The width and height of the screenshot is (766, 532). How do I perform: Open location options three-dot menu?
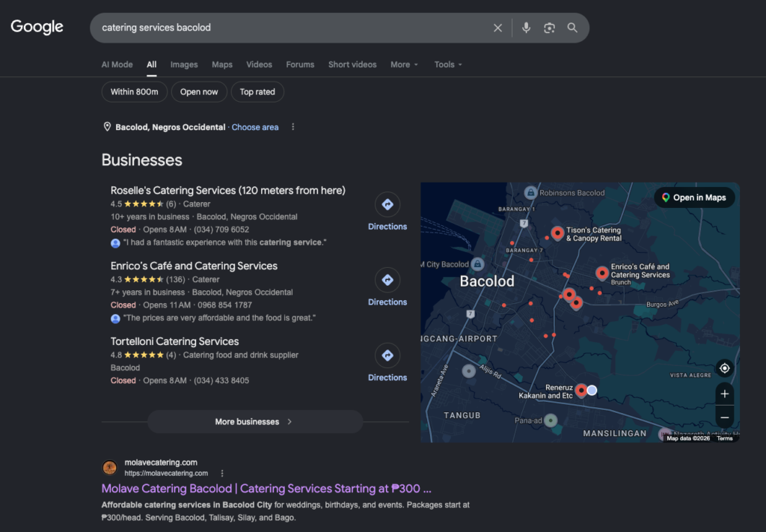coord(292,127)
